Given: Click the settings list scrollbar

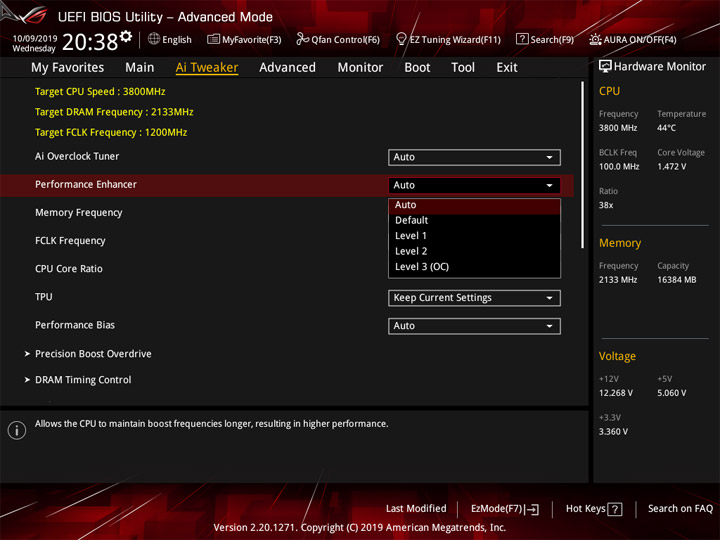Looking at the screenshot, I should click(582, 165).
